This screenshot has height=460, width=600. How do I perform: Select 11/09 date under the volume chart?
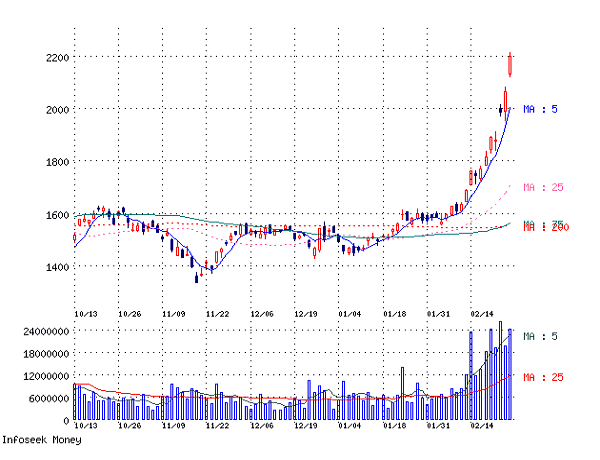pyautogui.click(x=174, y=426)
